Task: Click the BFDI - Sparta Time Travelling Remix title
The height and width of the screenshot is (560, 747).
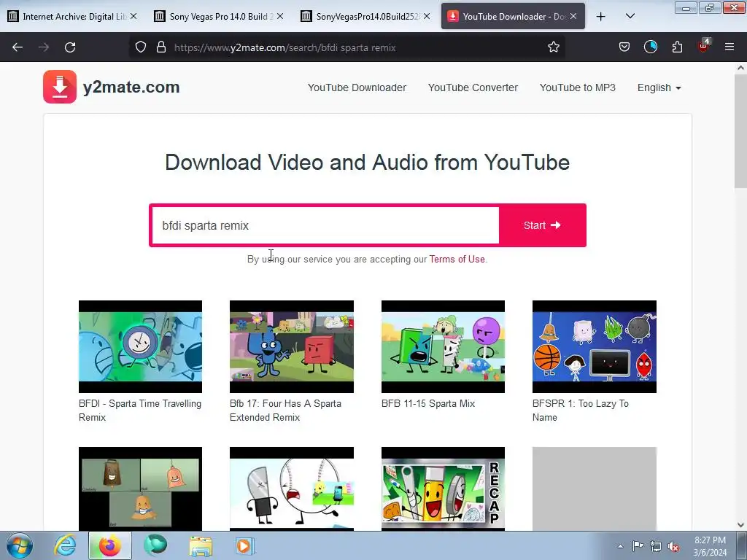Action: 140,410
